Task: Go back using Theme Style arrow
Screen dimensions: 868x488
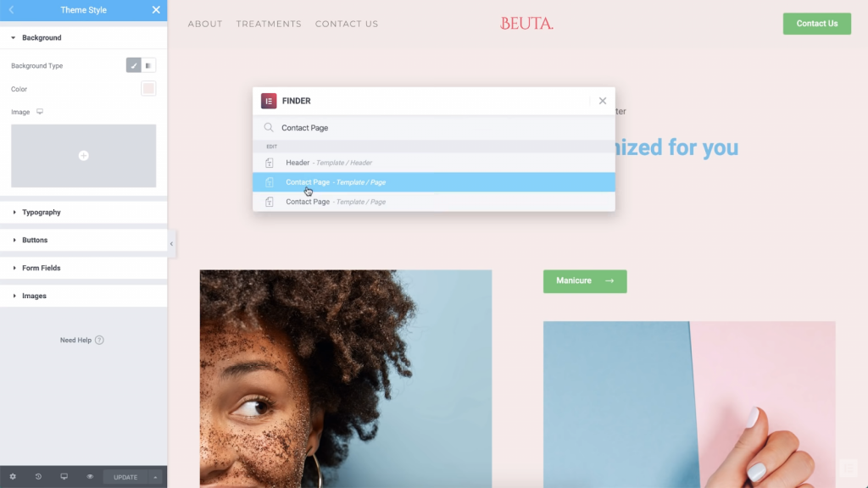Action: (x=11, y=10)
